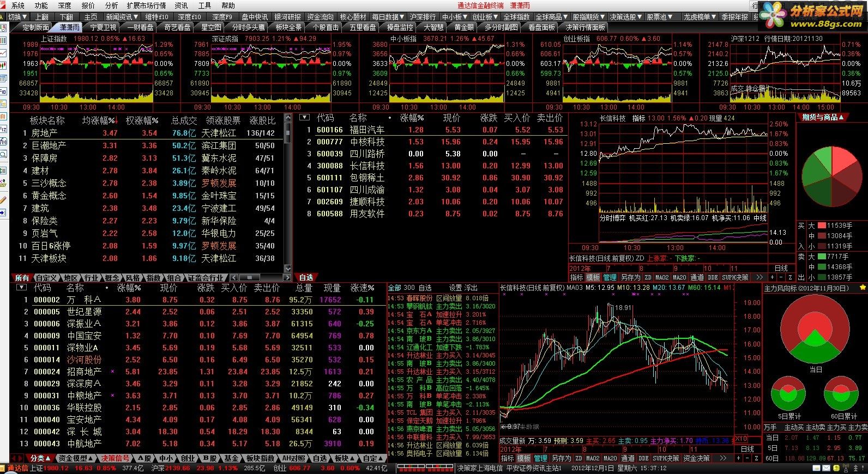Image resolution: width=868 pixels, height=474 pixels.
Task: Open 资金流向 in the toolbar
Action: (321, 17)
